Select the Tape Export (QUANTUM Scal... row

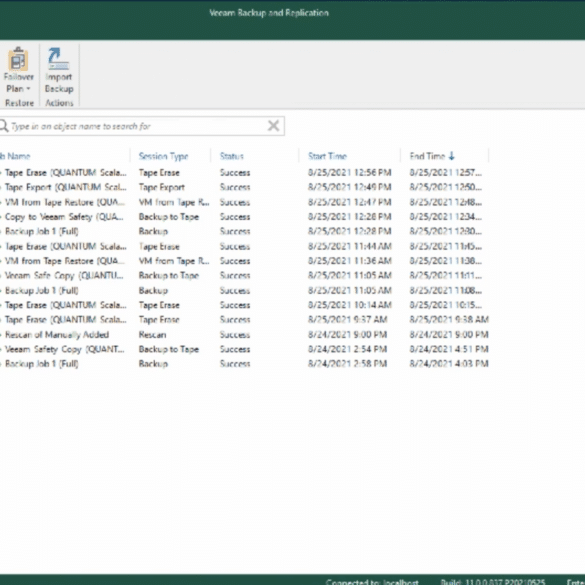pos(244,187)
